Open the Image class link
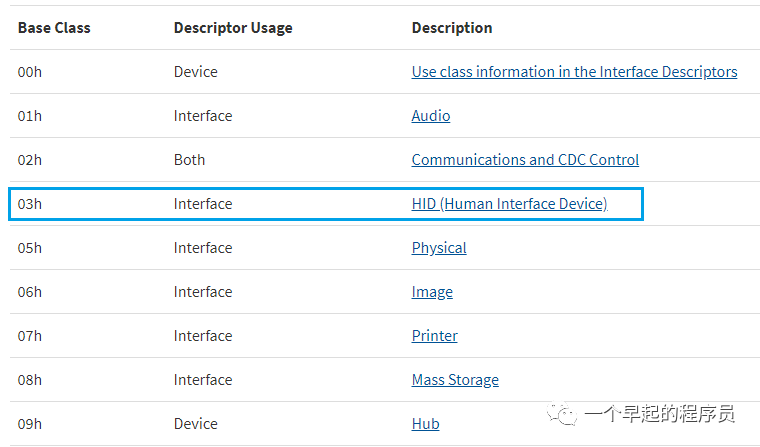This screenshot has width=760, height=447. [x=432, y=292]
